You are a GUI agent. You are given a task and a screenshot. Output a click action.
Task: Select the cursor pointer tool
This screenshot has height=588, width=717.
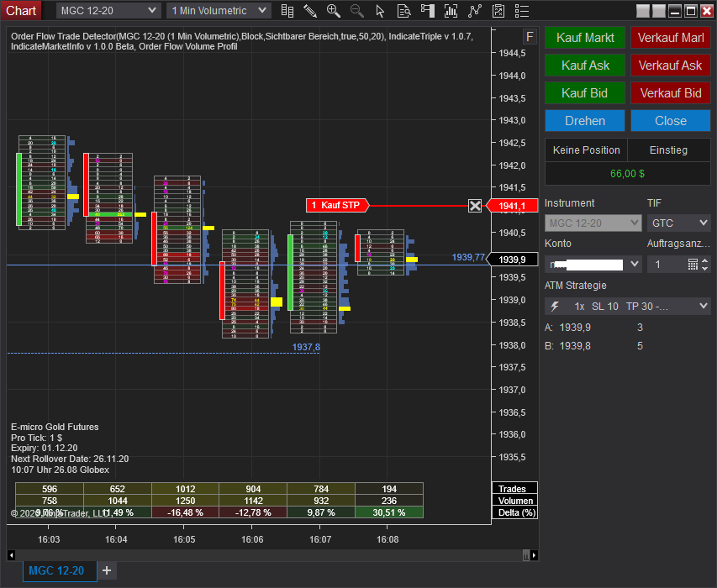coord(380,11)
